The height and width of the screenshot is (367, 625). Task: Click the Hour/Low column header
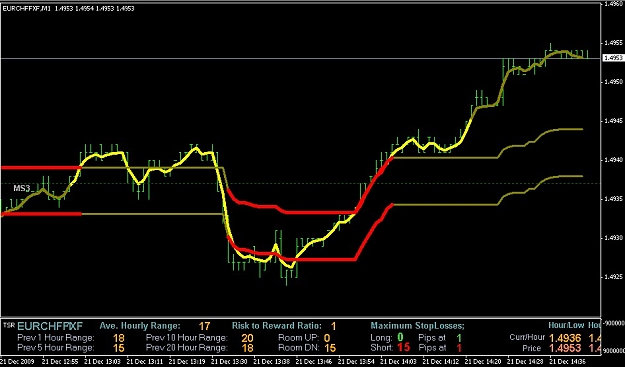pyautogui.click(x=566, y=325)
